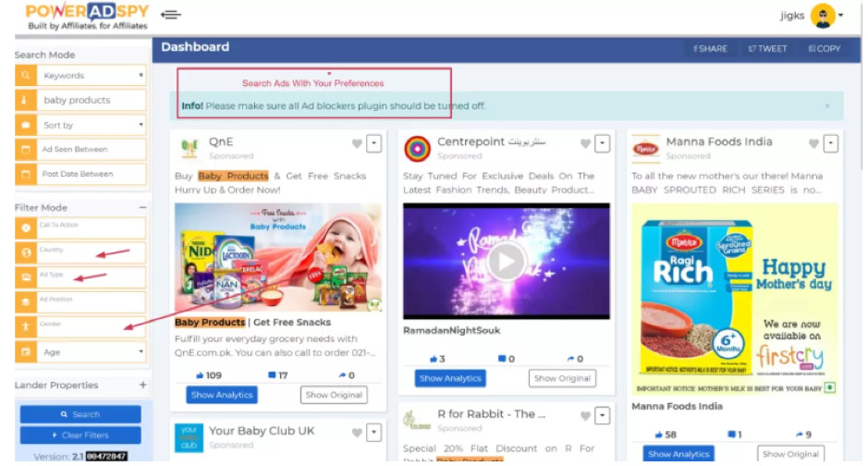Click the search magnifier icon beside Keywords

[26, 75]
